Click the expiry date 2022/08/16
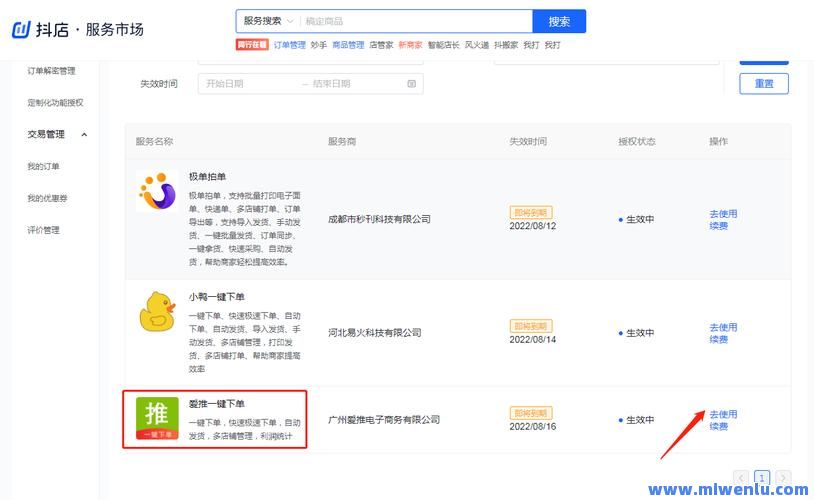Image resolution: width=814 pixels, height=500 pixels. tap(533, 426)
